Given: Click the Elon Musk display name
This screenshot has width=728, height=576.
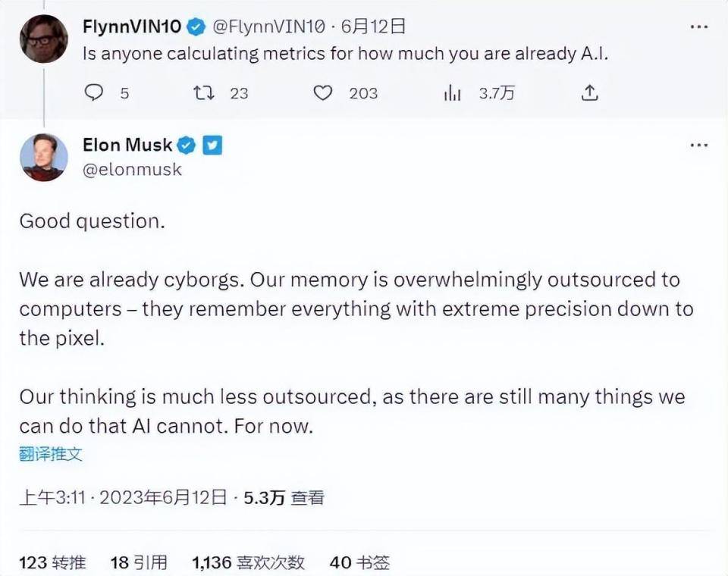Looking at the screenshot, I should click(127, 145).
